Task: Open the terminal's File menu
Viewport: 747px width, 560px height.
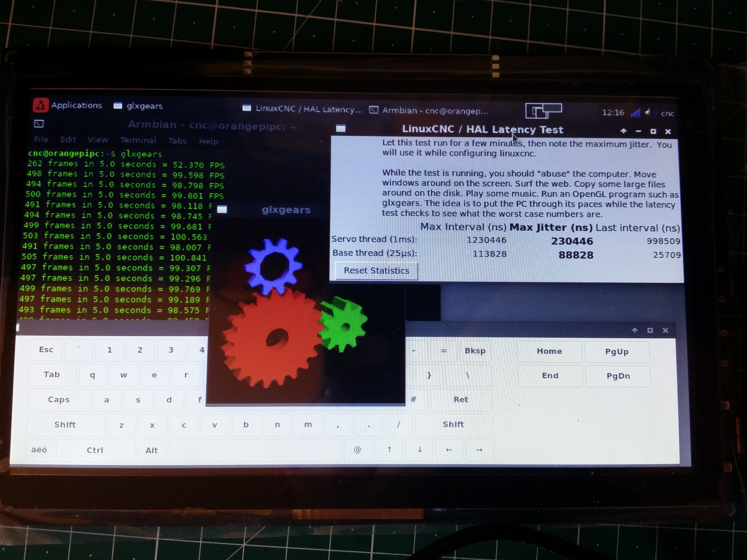Action: 41,139
